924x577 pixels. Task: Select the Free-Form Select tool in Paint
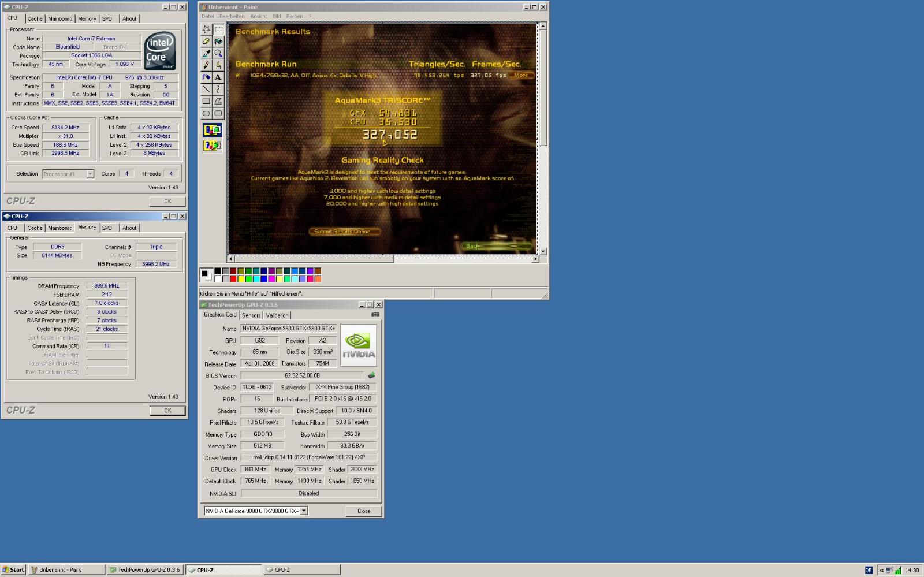tap(206, 29)
